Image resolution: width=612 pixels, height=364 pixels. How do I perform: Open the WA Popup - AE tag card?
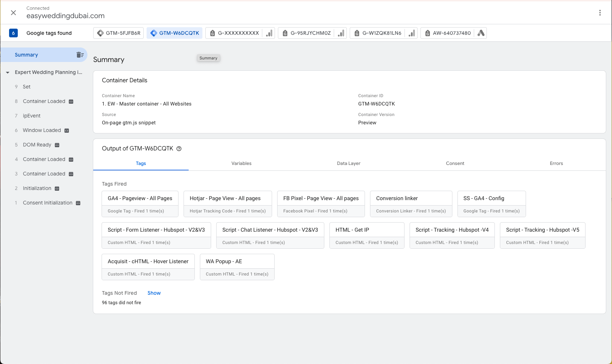click(237, 267)
